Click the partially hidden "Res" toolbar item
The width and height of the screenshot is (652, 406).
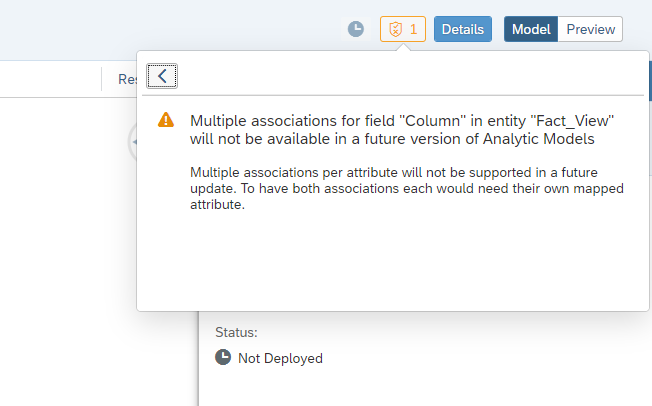pyautogui.click(x=127, y=79)
